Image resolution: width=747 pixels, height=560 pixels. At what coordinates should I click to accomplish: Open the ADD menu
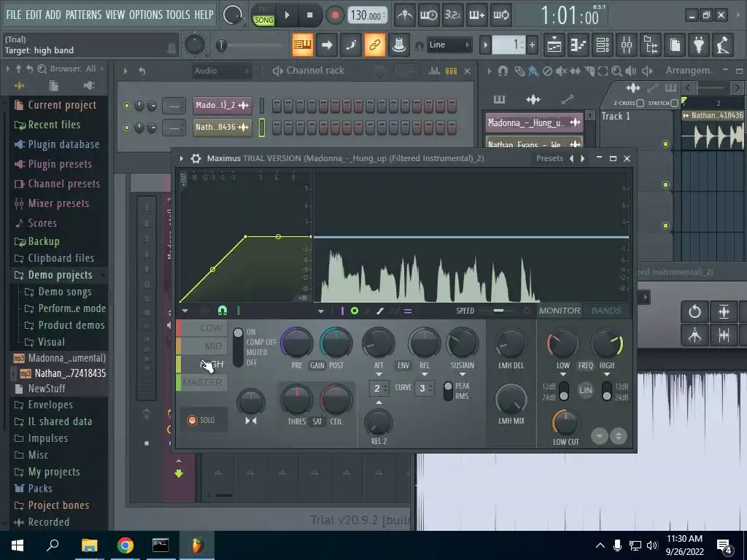(53, 15)
